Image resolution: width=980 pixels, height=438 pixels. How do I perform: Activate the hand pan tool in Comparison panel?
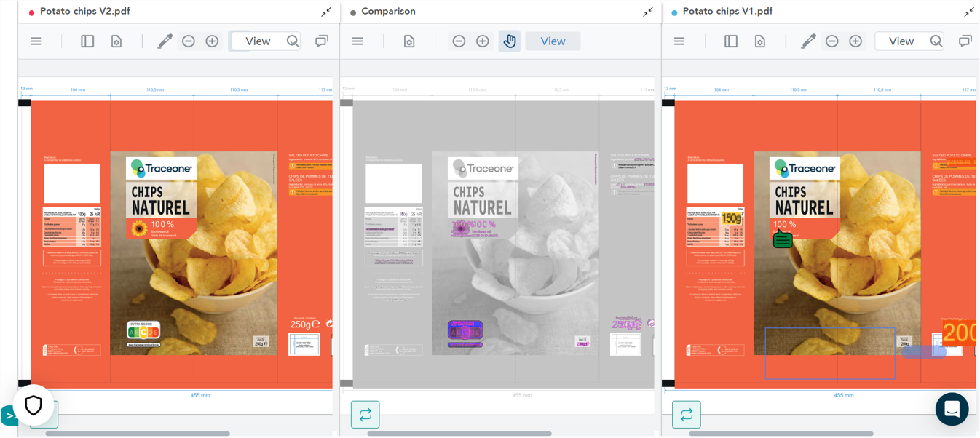[x=509, y=41]
